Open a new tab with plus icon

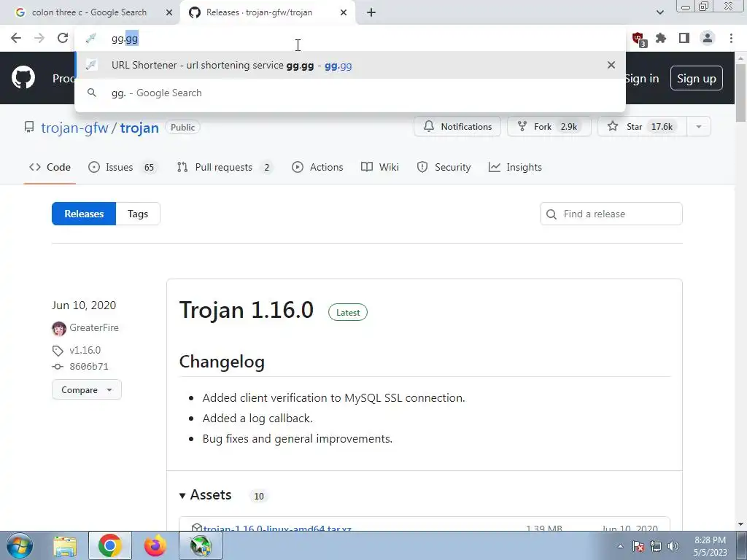371,13
